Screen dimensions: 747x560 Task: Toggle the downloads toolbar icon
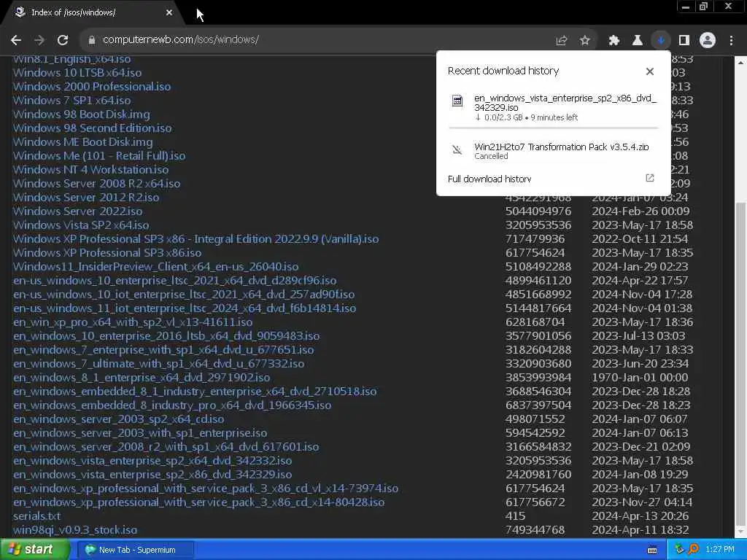point(661,41)
